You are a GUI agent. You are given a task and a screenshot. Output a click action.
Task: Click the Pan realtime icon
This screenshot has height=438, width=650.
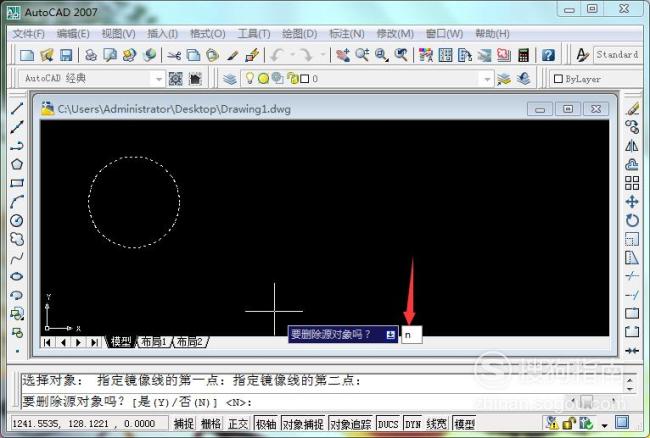click(x=343, y=55)
